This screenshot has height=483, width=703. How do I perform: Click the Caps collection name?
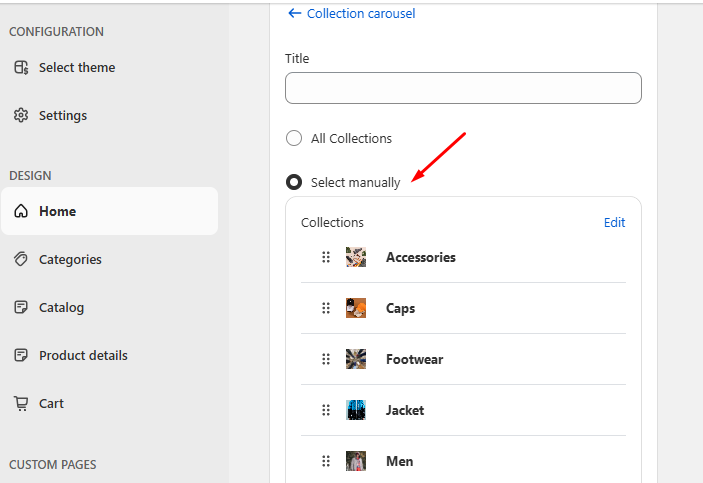tap(400, 309)
